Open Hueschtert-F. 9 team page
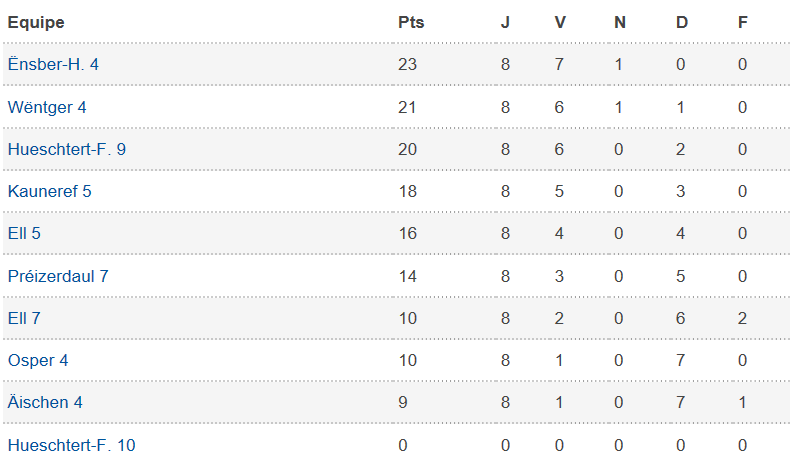 pos(66,149)
